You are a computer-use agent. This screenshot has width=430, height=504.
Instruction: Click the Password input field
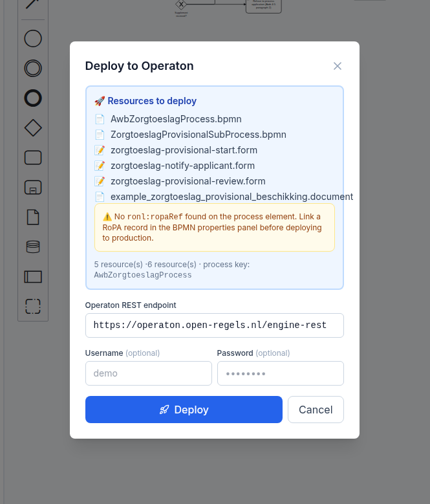[281, 373]
